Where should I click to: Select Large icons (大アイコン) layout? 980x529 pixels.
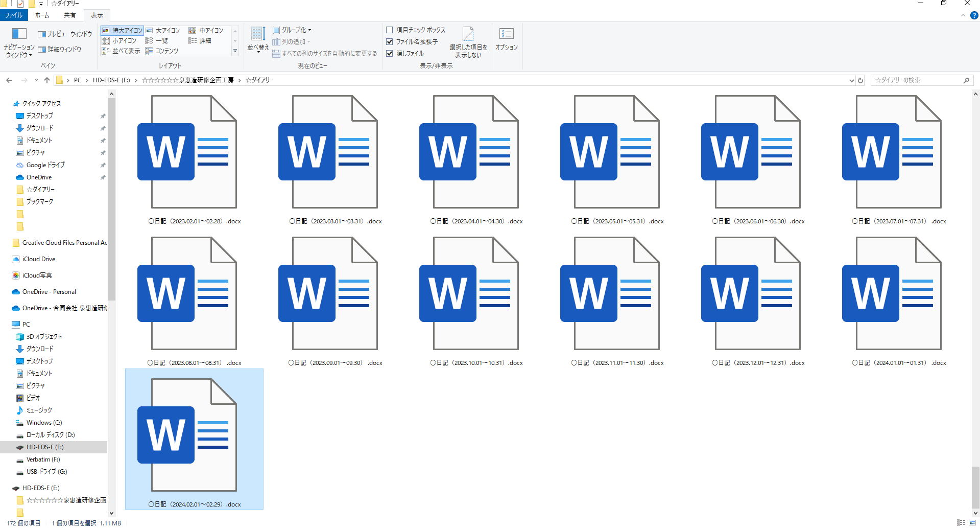point(163,31)
